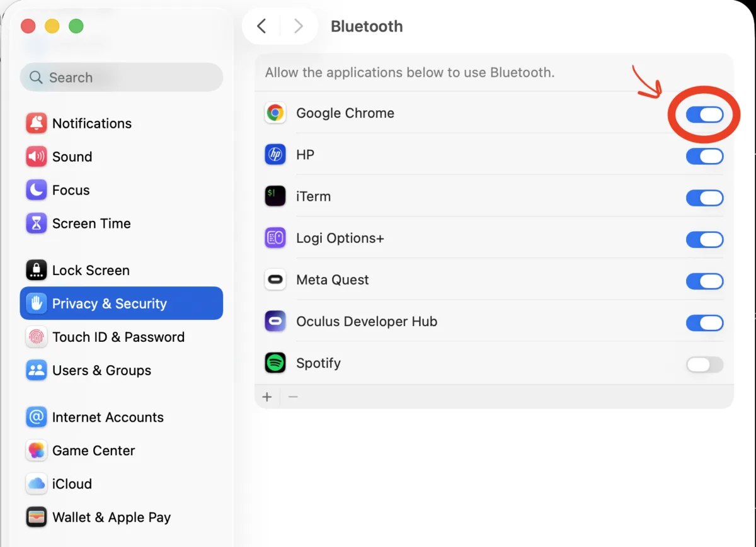
Task: Click the Google Chrome app icon
Action: click(275, 113)
